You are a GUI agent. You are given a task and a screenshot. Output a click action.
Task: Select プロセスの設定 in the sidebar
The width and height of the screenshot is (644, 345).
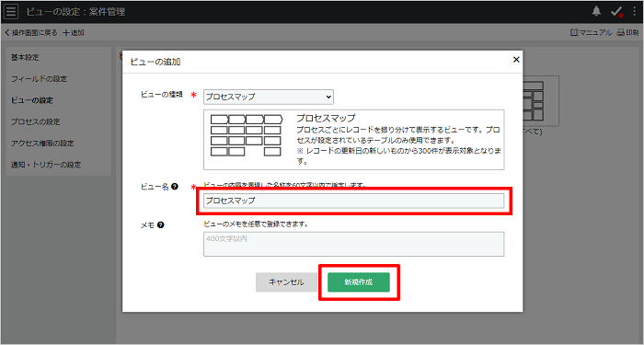35,121
